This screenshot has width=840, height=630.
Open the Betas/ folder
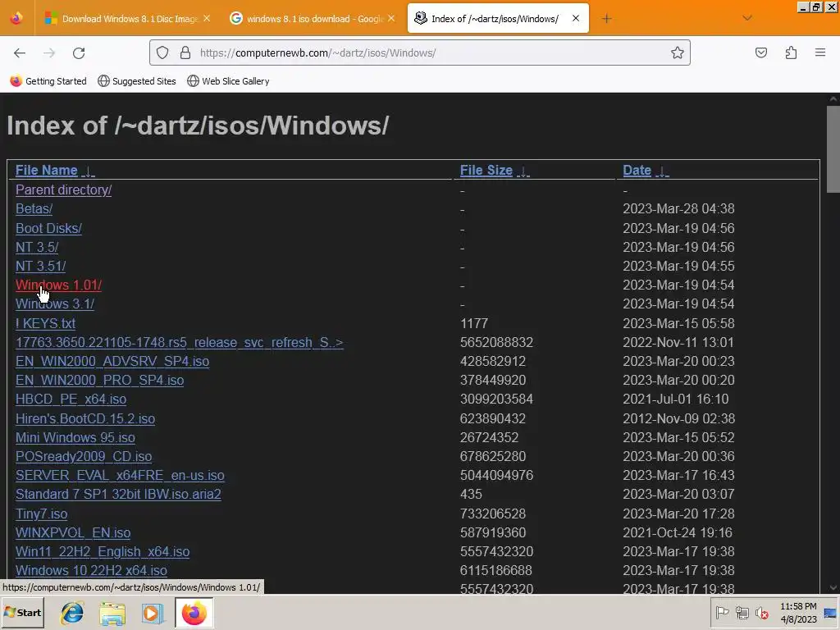34,208
